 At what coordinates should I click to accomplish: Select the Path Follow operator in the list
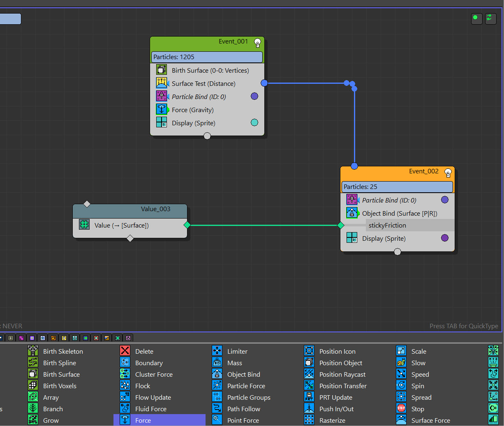[243, 409]
